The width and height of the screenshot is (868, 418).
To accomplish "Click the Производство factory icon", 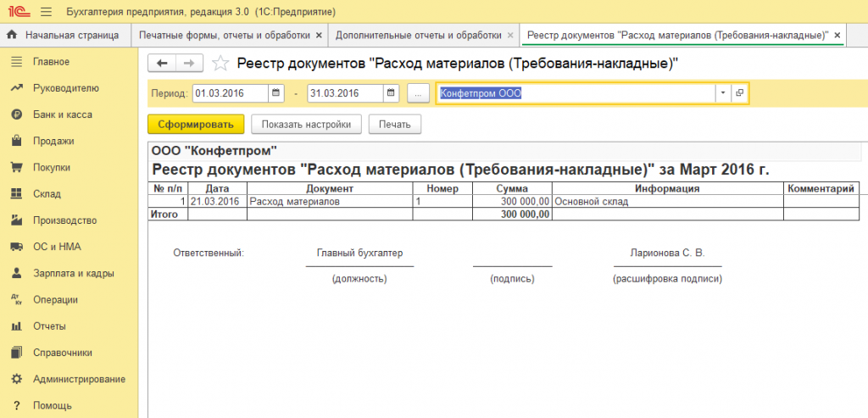I will click(17, 220).
